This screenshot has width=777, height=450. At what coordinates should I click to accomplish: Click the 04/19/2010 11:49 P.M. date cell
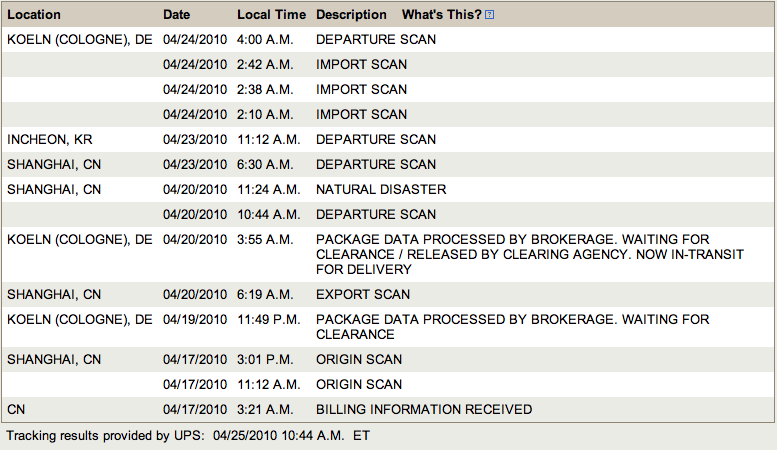[195, 320]
